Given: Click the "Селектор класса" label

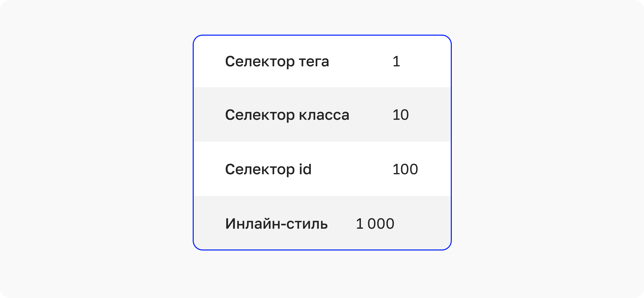Looking at the screenshot, I should click(x=287, y=115).
